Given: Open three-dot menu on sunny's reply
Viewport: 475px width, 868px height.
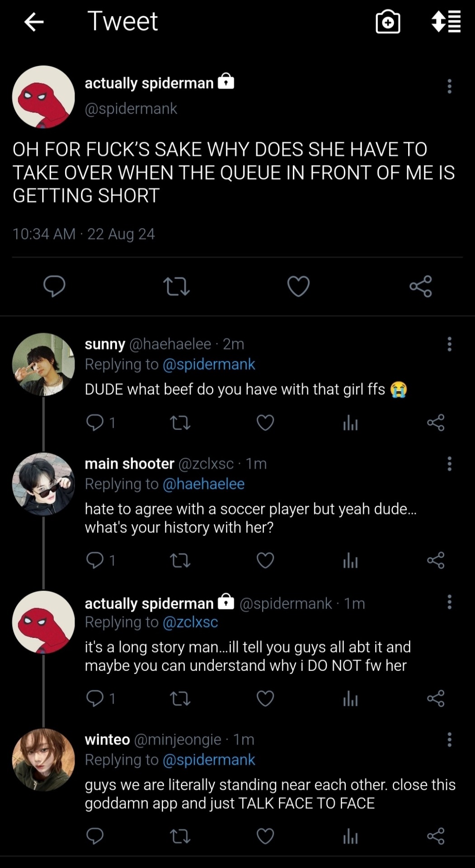Looking at the screenshot, I should [449, 344].
